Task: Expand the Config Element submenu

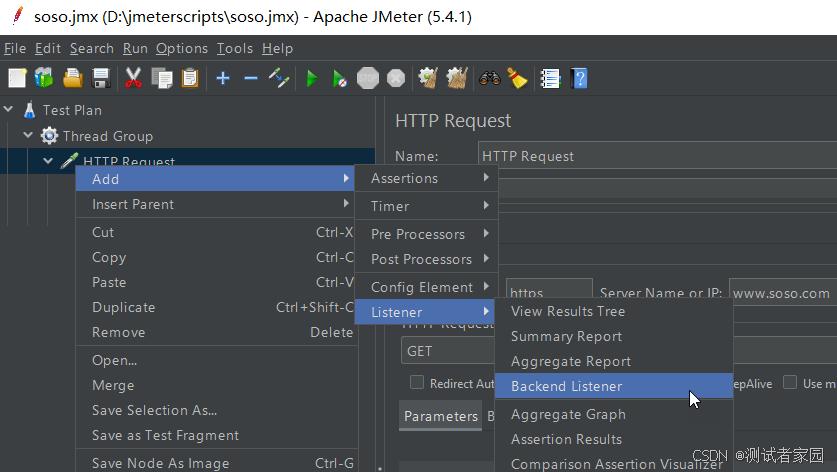Action: coord(427,287)
